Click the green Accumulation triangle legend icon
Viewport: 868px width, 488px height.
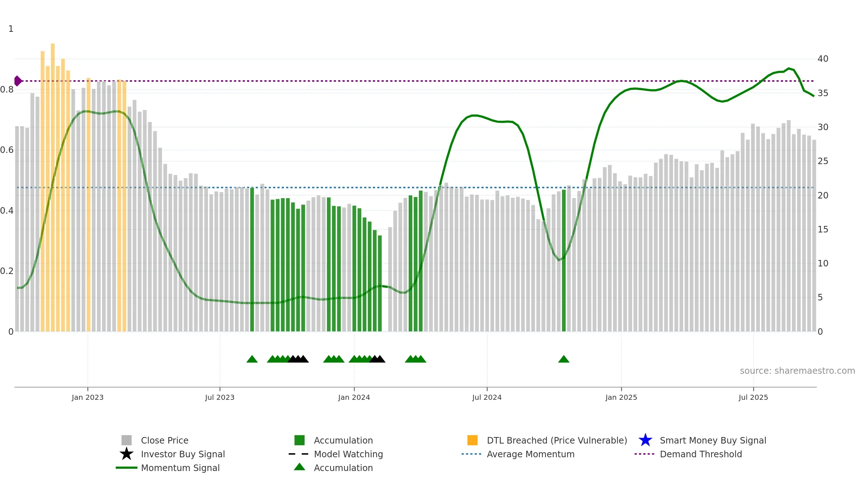[x=299, y=467]
